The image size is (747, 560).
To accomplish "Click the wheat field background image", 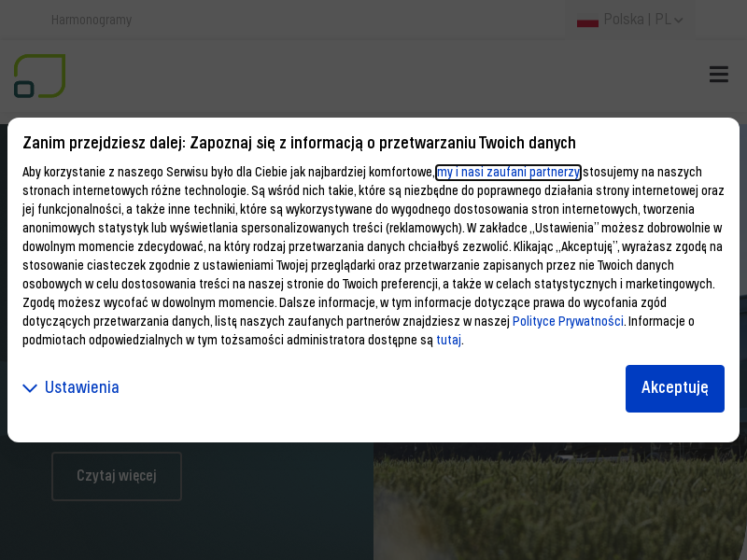I will point(560,504).
